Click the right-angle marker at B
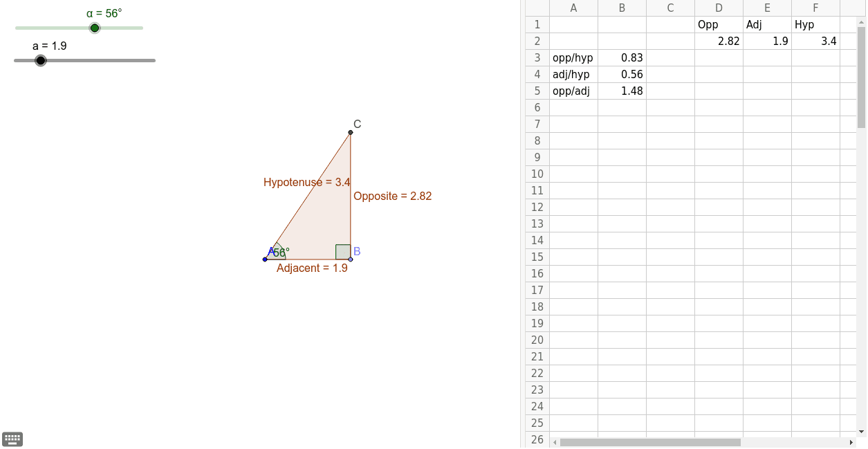Viewport: 868px width, 449px height. pos(343,252)
